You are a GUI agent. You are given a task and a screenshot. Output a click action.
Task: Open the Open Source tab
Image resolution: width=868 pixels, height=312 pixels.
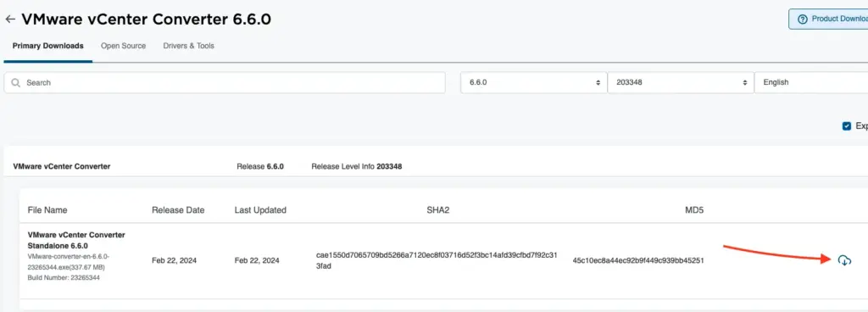pyautogui.click(x=124, y=46)
